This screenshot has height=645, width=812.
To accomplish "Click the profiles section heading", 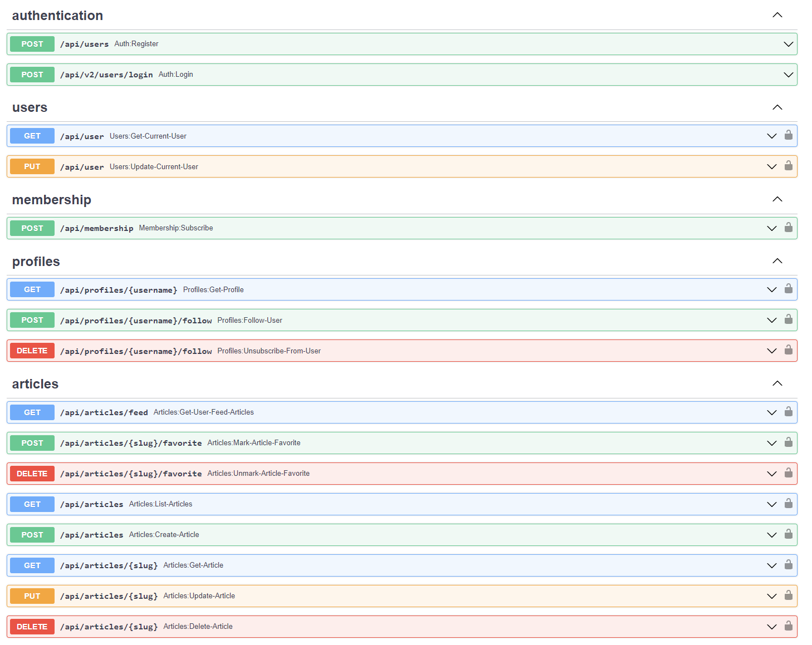I will 36,262.
